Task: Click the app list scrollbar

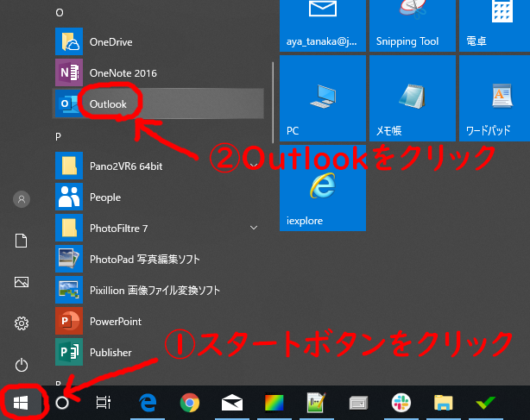Action: coord(273,103)
